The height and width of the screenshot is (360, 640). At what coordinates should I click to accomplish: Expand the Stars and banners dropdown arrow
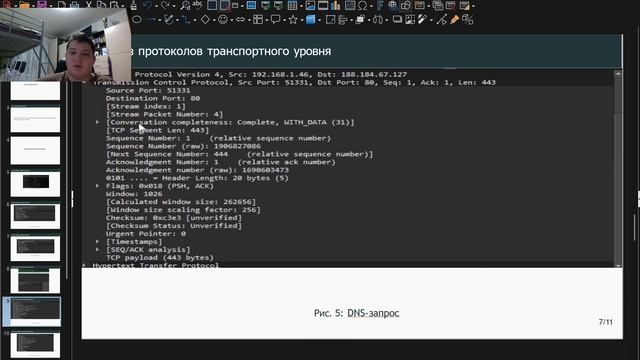(302, 20)
